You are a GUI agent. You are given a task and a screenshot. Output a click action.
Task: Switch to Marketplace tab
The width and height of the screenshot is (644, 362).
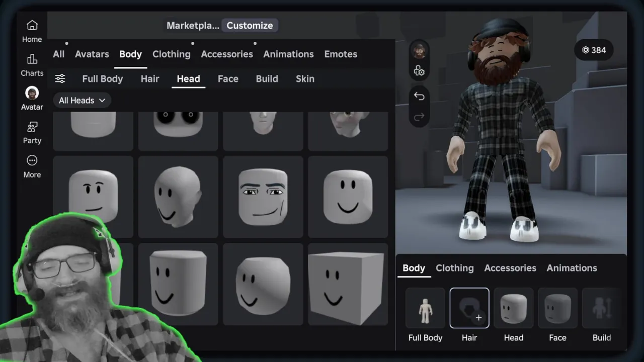click(x=193, y=26)
